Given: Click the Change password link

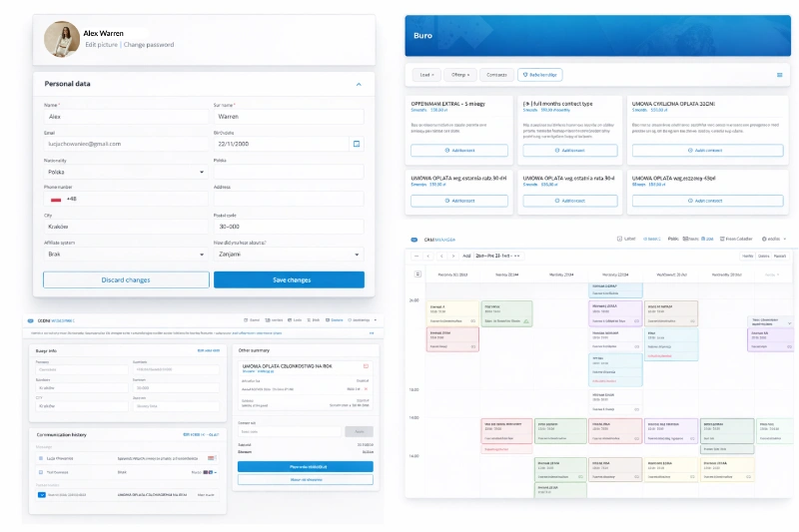Looking at the screenshot, I should pos(148,45).
